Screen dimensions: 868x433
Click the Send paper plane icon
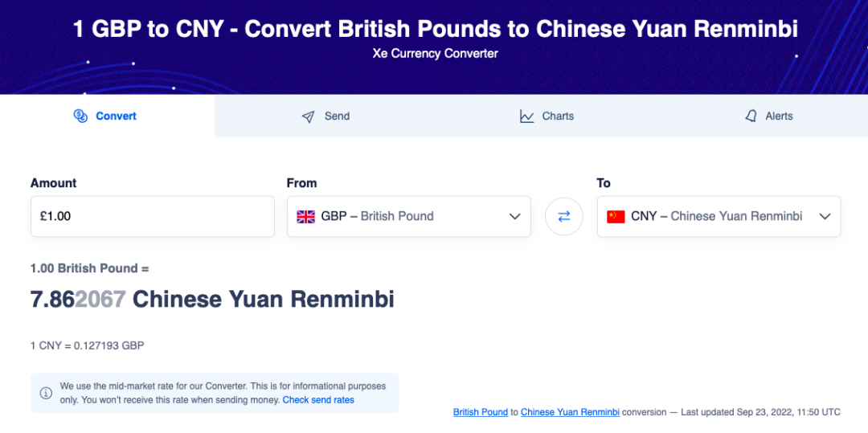click(x=309, y=116)
